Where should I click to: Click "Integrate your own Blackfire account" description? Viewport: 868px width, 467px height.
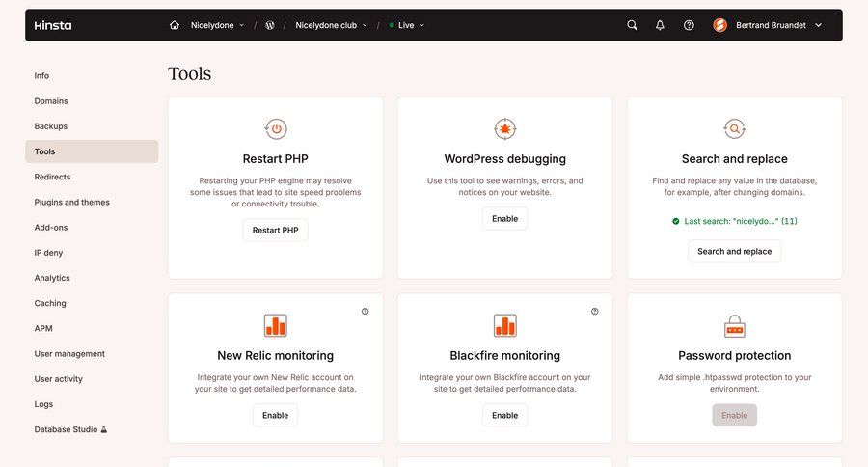[x=504, y=383]
